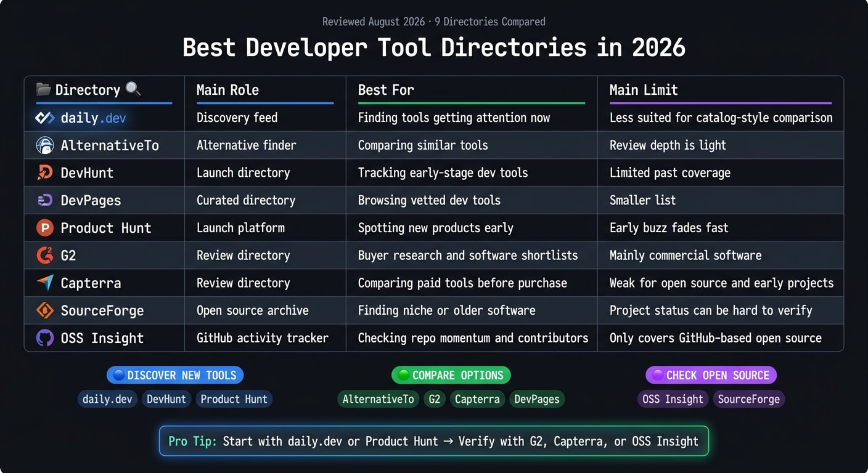Open the DevPages name in table

91,200
